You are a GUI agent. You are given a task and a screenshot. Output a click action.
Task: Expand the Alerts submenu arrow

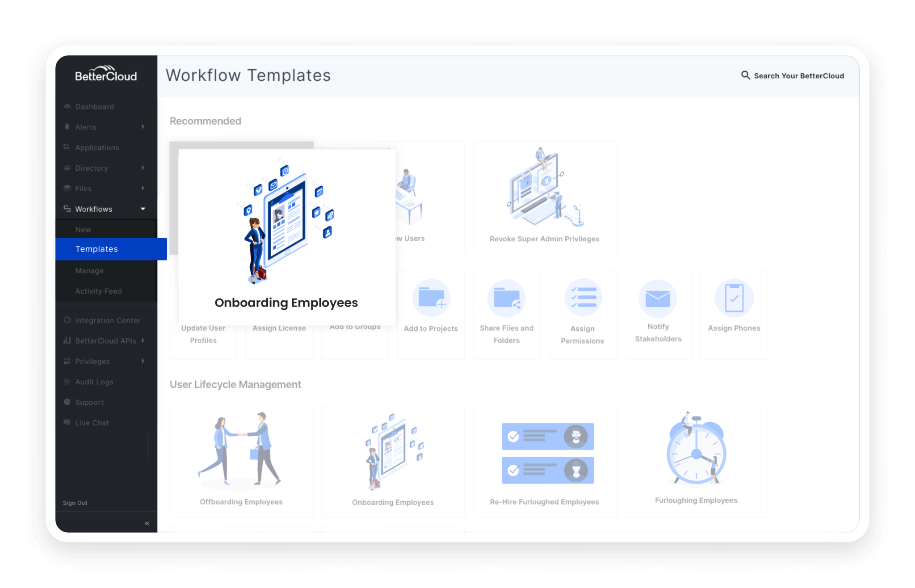143,127
